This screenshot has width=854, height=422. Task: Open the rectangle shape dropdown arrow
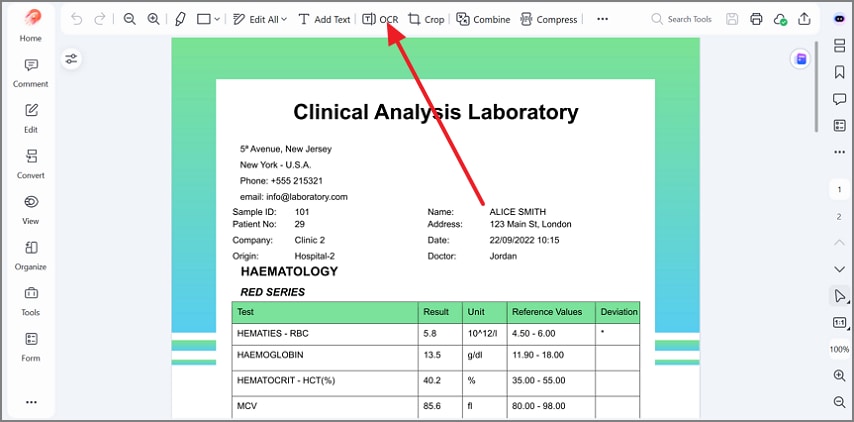(x=217, y=20)
